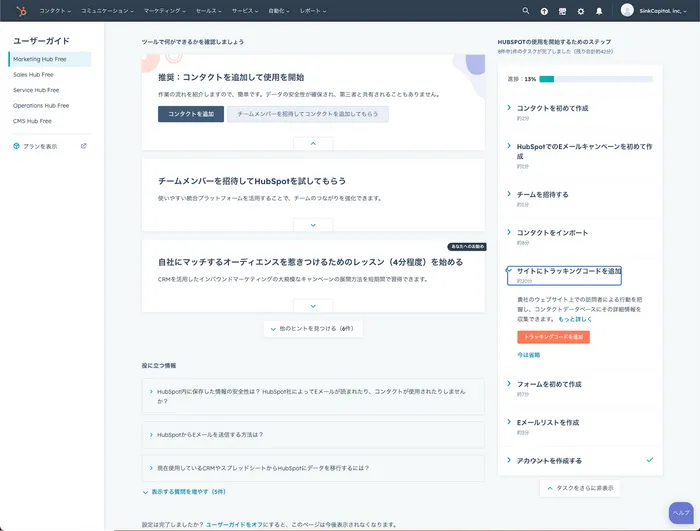
Task: Open the 自動化 menu
Action: click(279, 11)
